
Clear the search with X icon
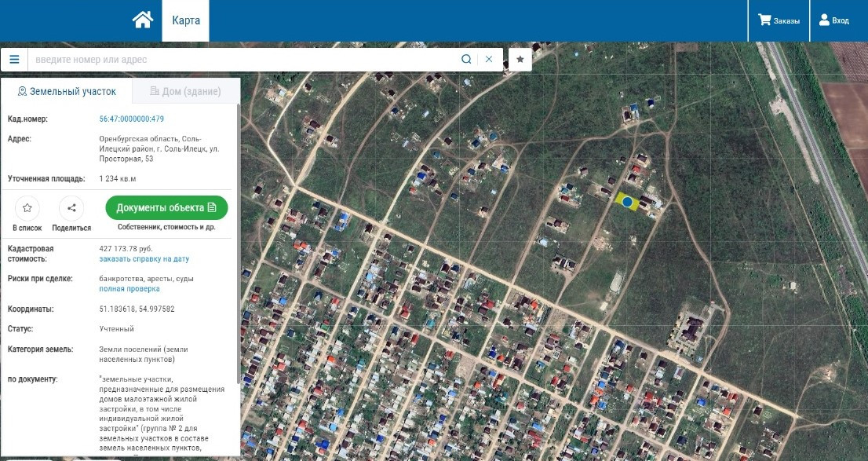[489, 60]
